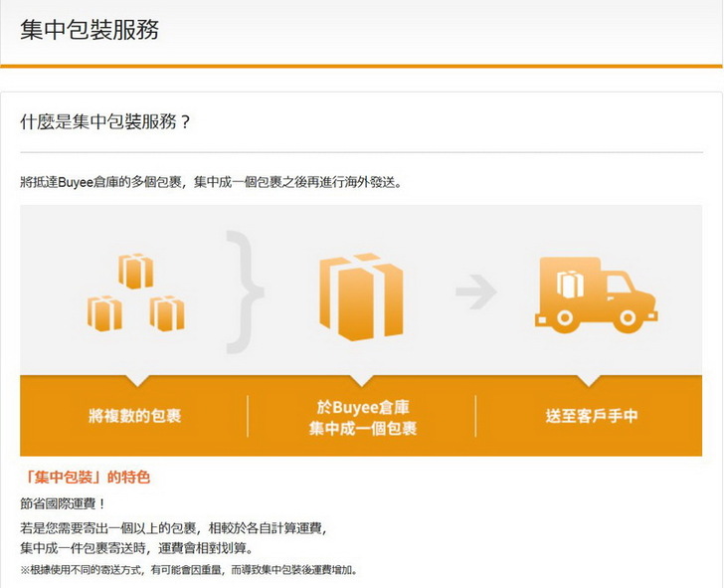Click the label 將複數的包裹
The width and height of the screenshot is (724, 588).
(x=135, y=416)
